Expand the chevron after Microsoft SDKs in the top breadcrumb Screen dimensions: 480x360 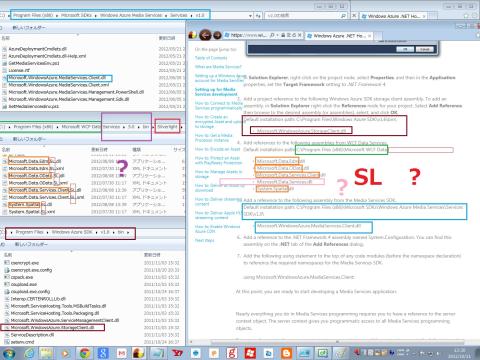coord(96,15)
